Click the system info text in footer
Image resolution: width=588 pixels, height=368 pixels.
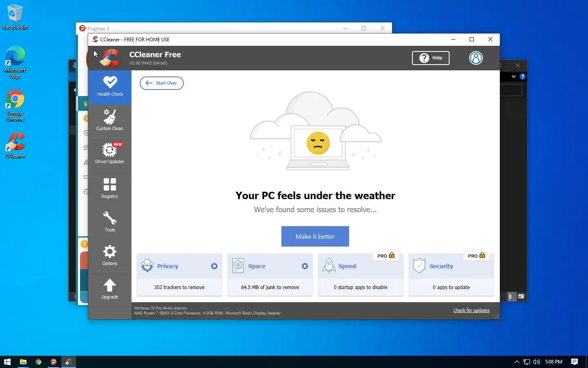coord(207,311)
